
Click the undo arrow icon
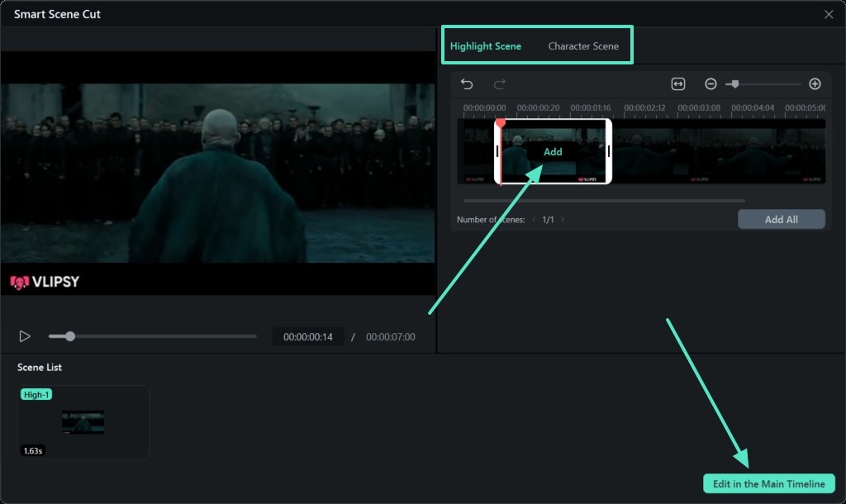[x=467, y=84]
